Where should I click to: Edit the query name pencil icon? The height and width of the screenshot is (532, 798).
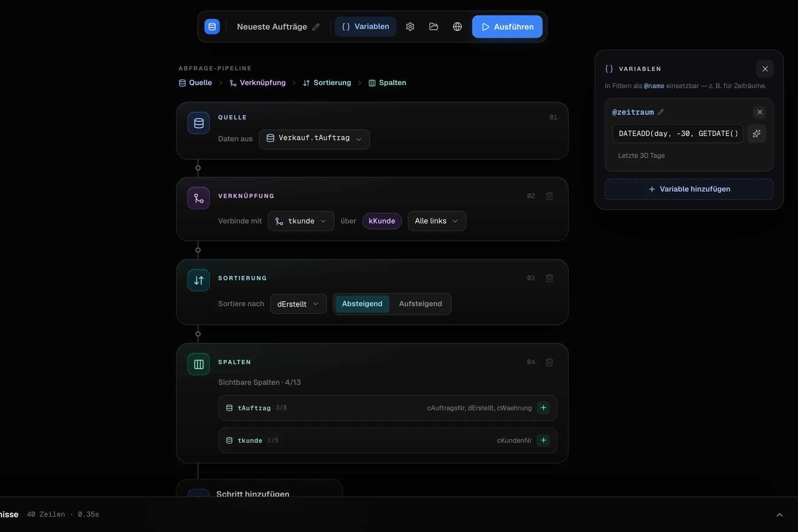coord(316,27)
